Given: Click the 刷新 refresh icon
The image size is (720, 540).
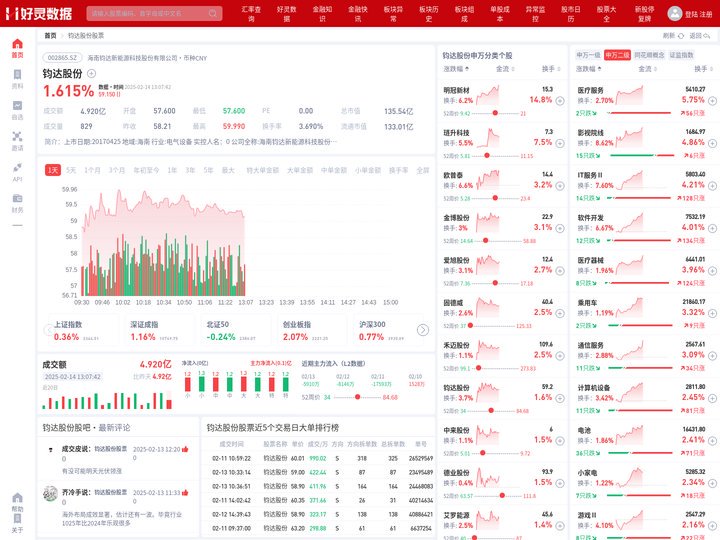Looking at the screenshot, I should click(681, 36).
